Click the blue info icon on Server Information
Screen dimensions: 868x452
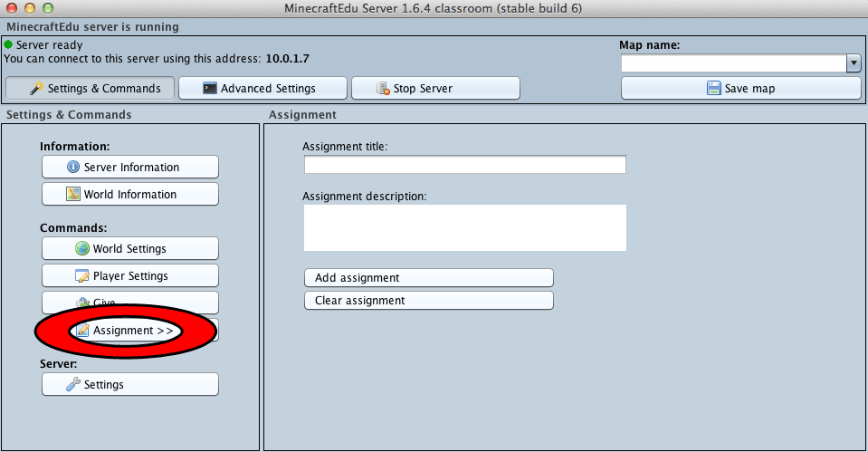click(73, 167)
